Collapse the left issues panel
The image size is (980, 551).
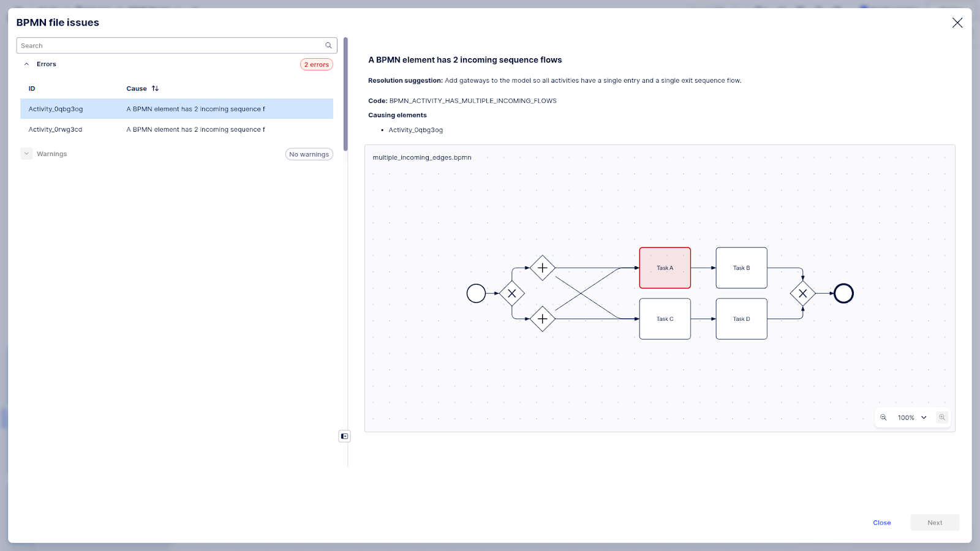(344, 436)
